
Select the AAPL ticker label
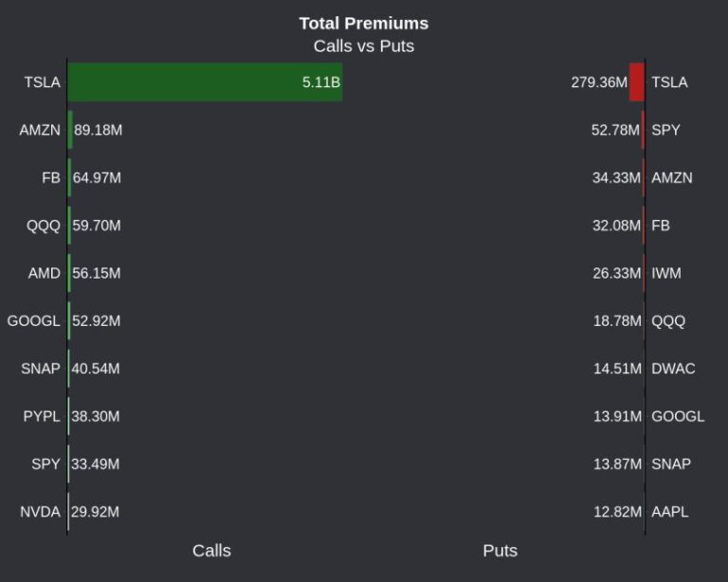tap(669, 512)
